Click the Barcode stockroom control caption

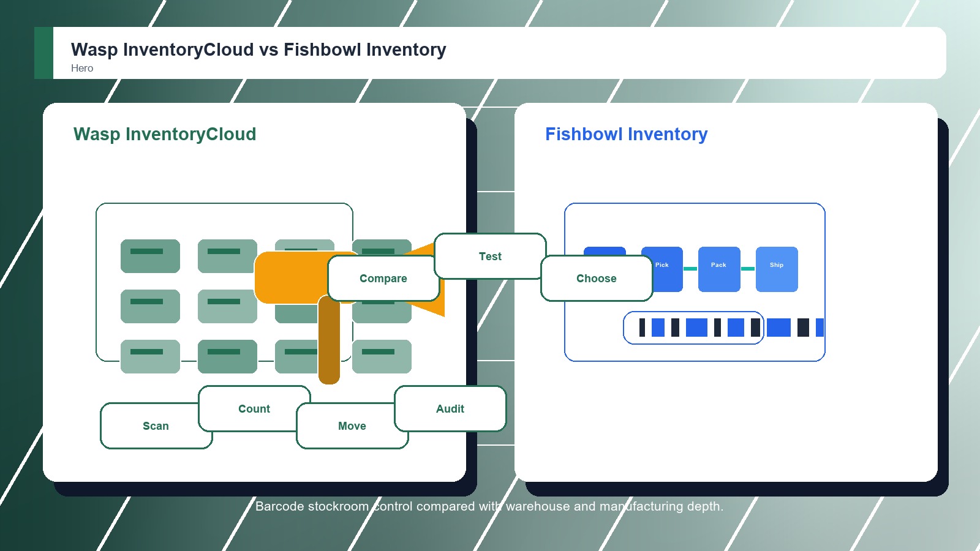click(x=489, y=506)
